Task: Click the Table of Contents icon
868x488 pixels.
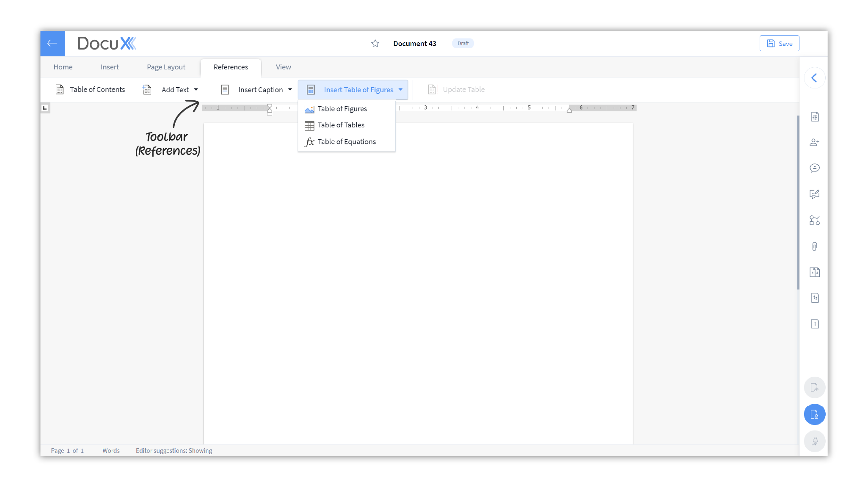Action: (59, 89)
